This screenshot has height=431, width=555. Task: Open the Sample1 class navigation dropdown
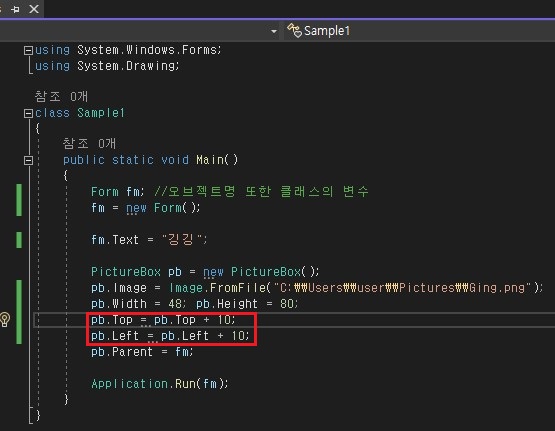419,31
